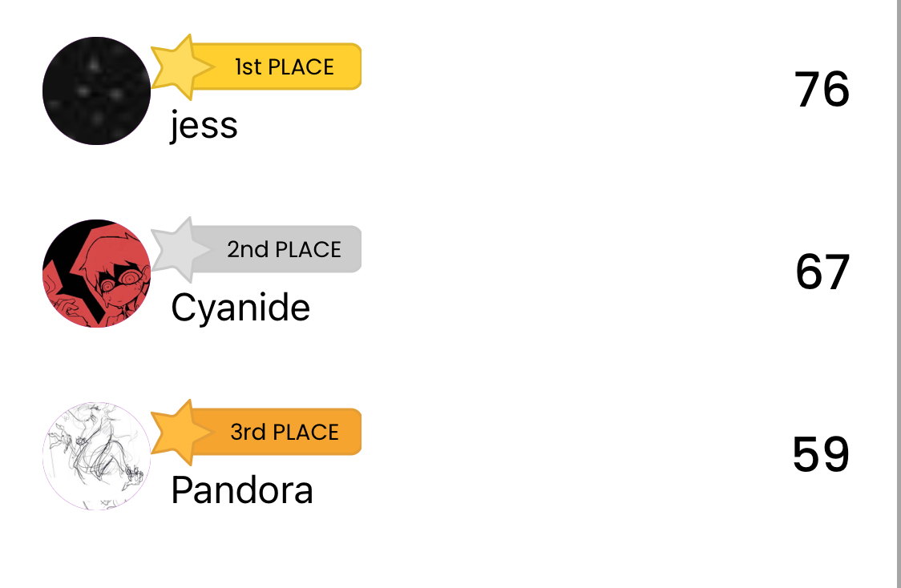
Task: Select Pandora's sketch-style avatar
Action: (x=96, y=456)
